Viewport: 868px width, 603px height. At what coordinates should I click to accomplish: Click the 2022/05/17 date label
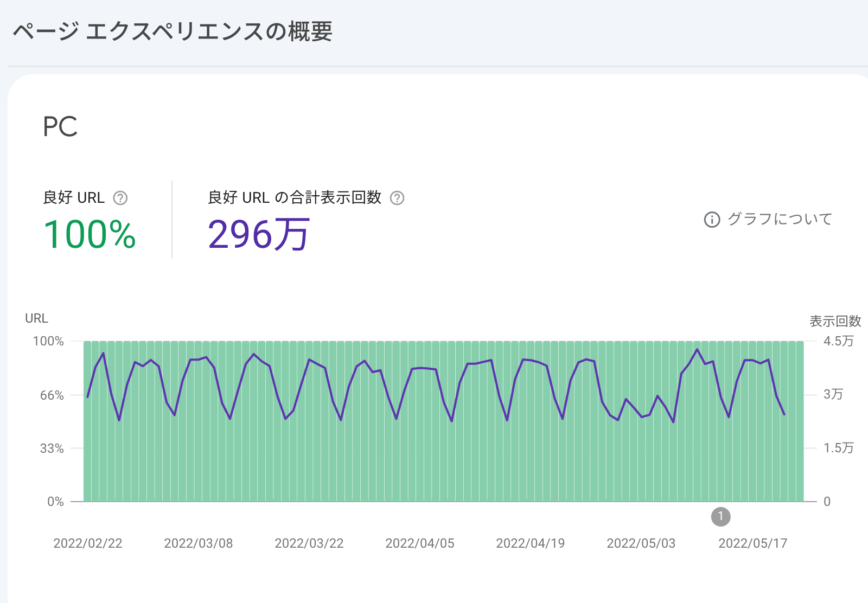point(753,543)
